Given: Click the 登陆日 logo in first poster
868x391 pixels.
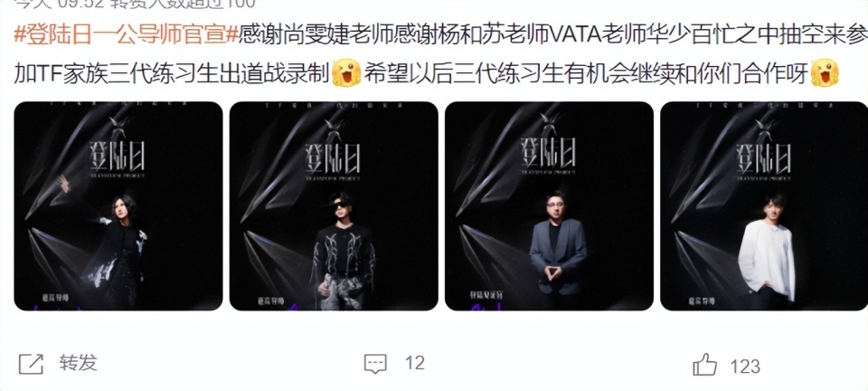Looking at the screenshot, I should [117, 157].
